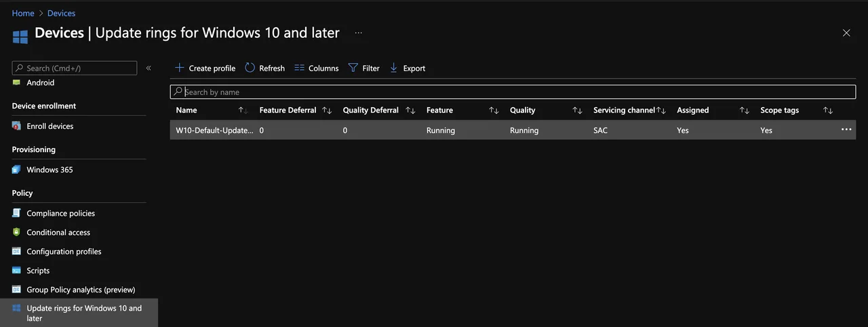Screen dimensions: 868x327
Task: Click the Filter button label
Action: [371, 68]
